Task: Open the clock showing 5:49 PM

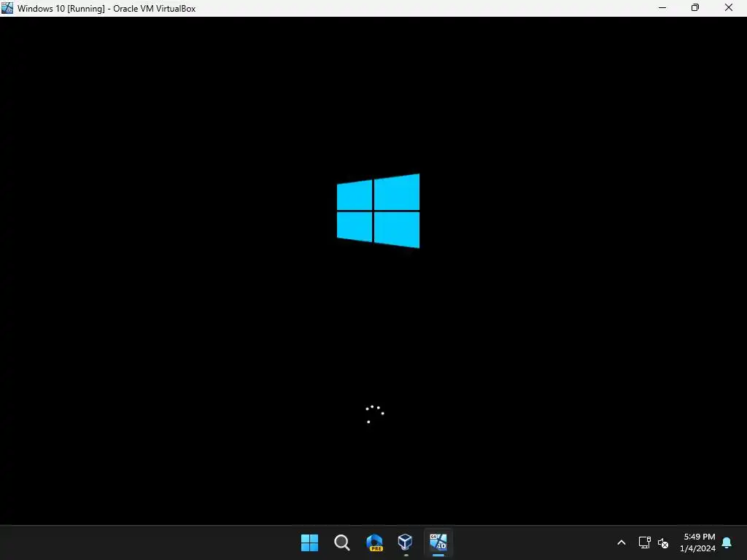Action: coord(698,542)
